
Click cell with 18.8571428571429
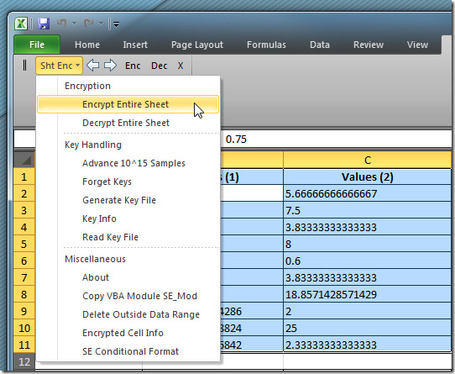pos(367,294)
